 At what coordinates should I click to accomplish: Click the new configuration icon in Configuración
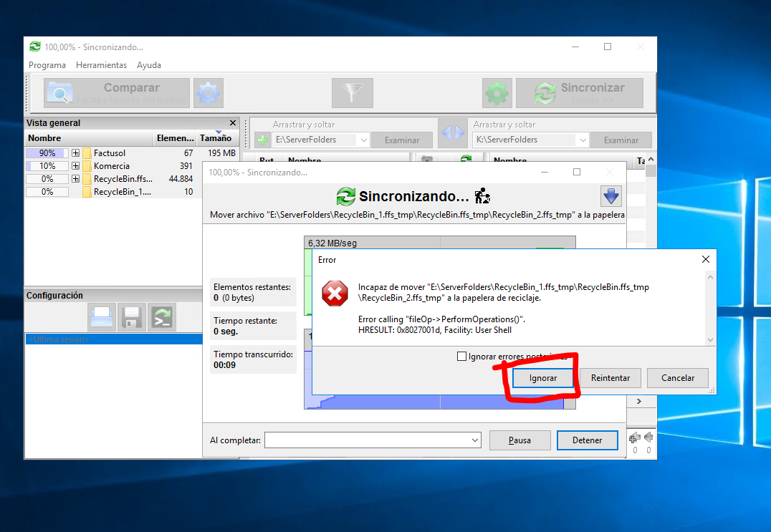click(x=102, y=316)
